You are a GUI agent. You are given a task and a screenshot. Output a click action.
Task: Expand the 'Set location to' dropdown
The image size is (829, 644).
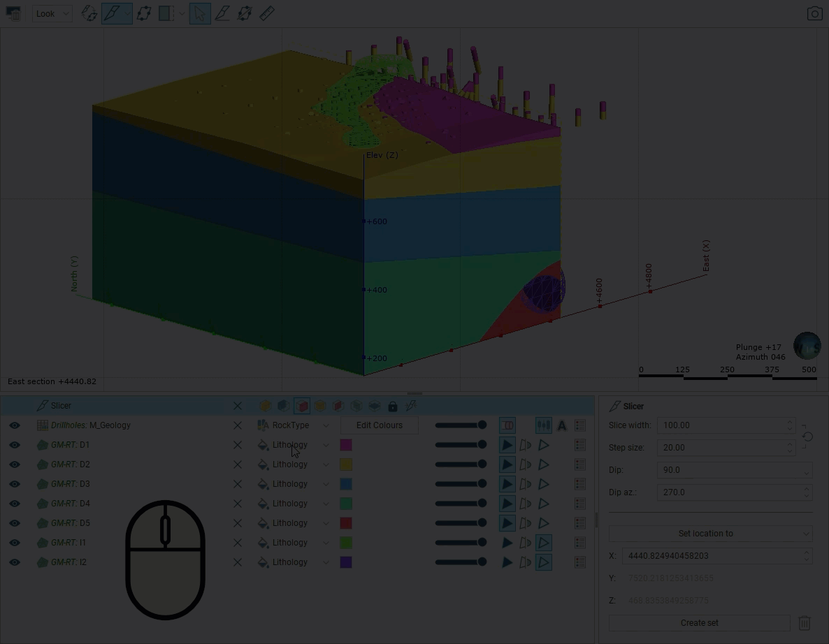click(710, 534)
